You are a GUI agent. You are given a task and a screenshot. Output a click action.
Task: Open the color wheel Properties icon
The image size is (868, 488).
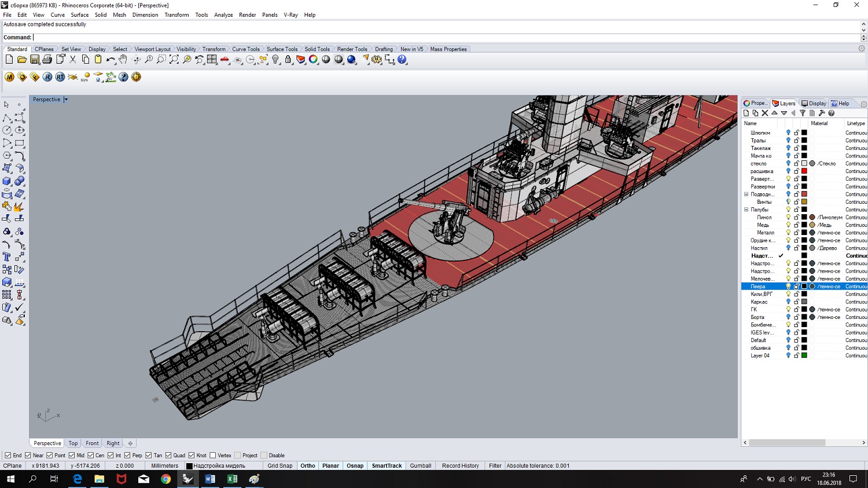click(313, 60)
